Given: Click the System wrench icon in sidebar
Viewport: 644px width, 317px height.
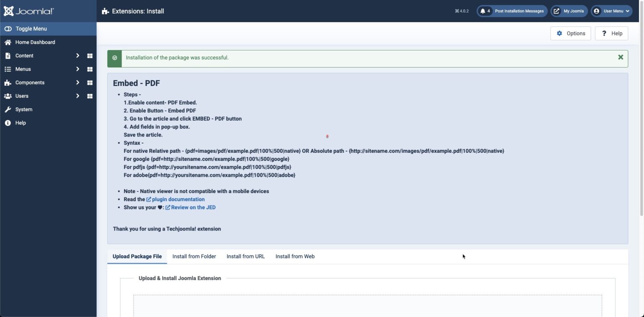Looking at the screenshot, I should click(8, 109).
